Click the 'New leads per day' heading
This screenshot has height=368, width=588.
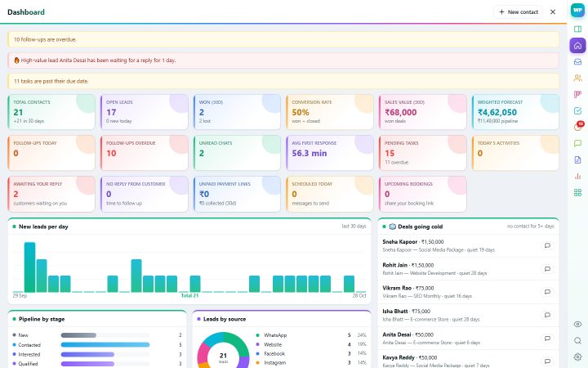43,227
